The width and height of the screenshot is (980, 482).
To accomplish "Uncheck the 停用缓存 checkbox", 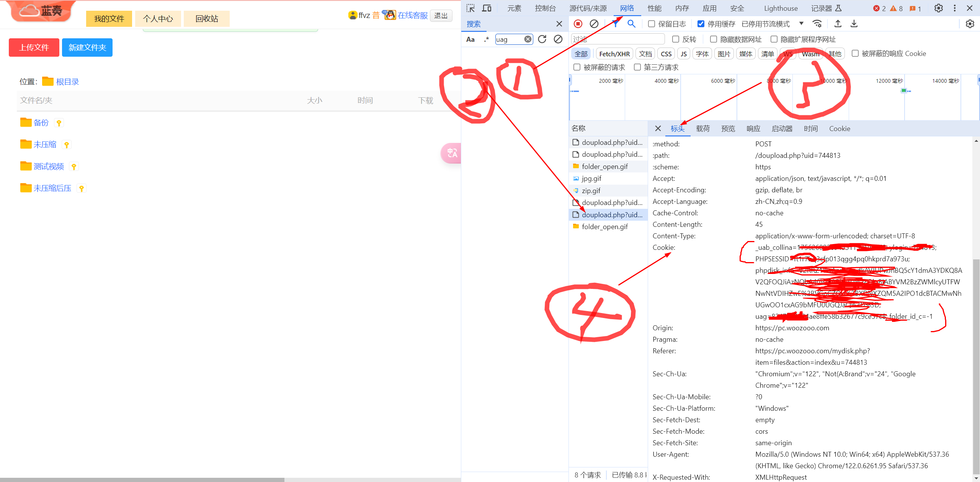I will coord(701,24).
